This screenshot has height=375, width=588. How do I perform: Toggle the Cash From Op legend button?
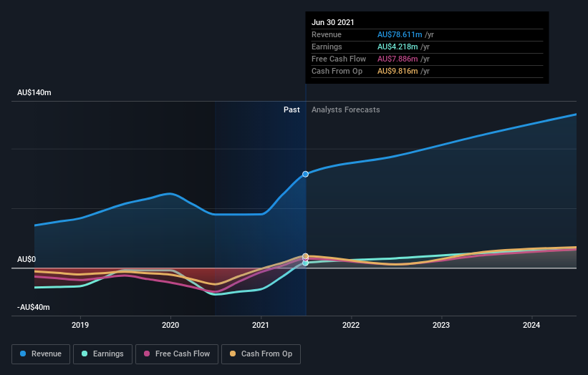pyautogui.click(x=261, y=354)
